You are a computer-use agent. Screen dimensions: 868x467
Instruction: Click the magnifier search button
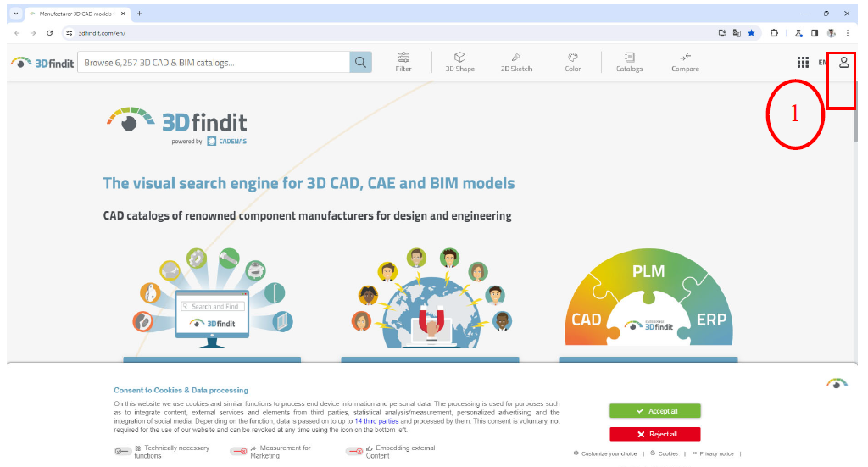tap(360, 62)
